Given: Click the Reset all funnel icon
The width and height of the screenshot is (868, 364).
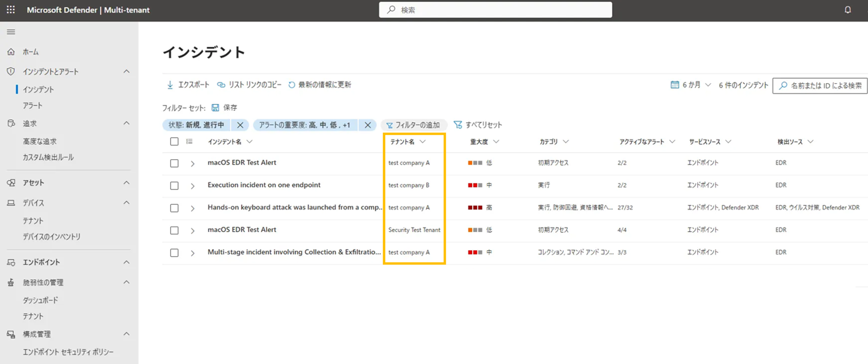Looking at the screenshot, I should tap(458, 125).
